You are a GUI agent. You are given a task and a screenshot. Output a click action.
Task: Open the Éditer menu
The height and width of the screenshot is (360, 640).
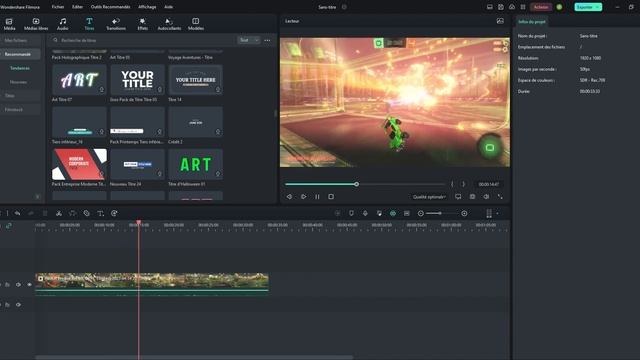[x=77, y=7]
